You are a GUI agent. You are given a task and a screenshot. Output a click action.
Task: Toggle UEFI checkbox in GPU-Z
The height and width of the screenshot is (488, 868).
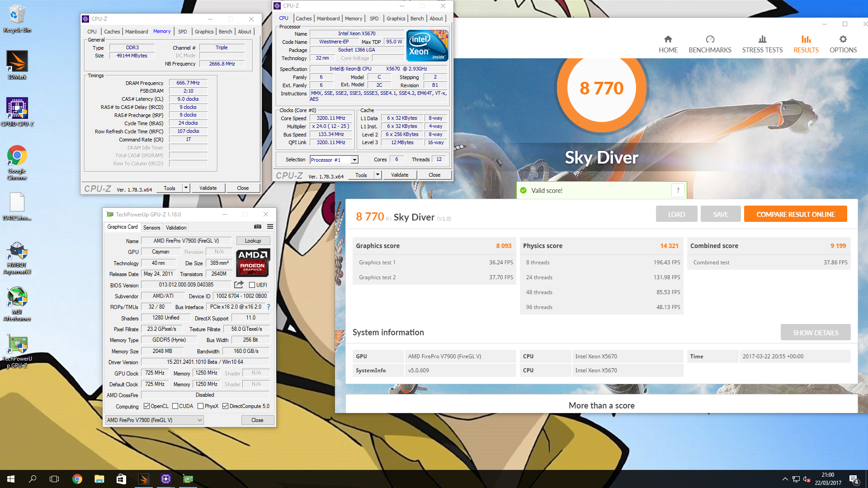(x=252, y=285)
